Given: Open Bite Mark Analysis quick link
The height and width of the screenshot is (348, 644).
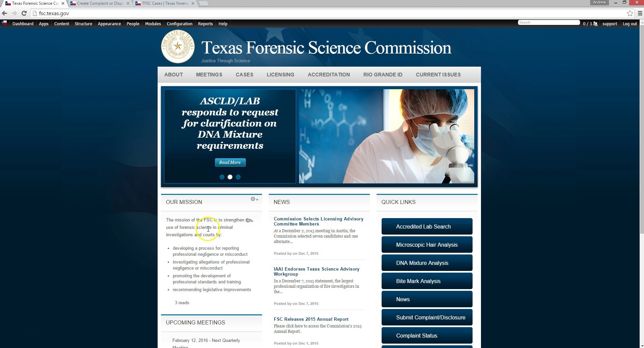Looking at the screenshot, I should tap(427, 281).
